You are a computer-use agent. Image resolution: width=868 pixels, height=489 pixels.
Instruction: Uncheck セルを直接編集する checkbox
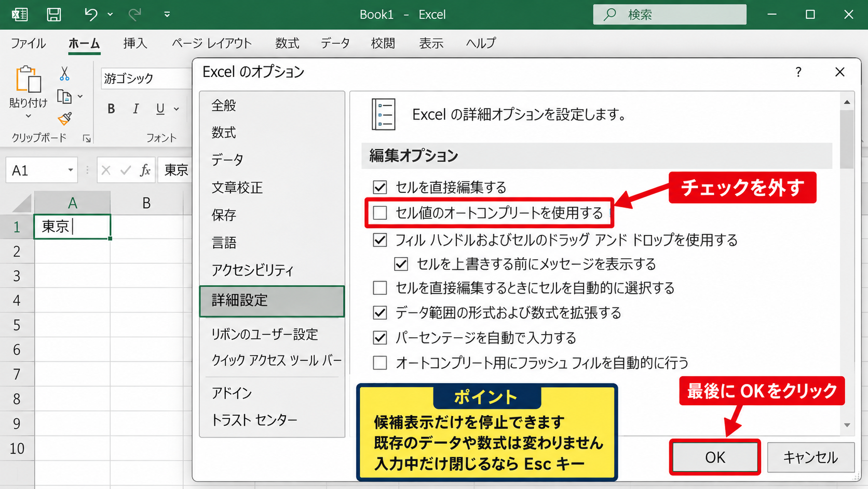point(380,187)
